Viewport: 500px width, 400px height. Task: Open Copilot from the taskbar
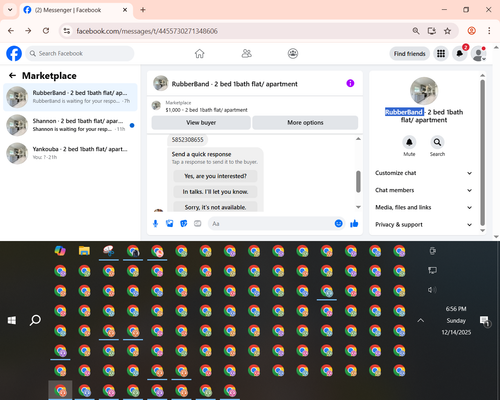[x=60, y=251]
